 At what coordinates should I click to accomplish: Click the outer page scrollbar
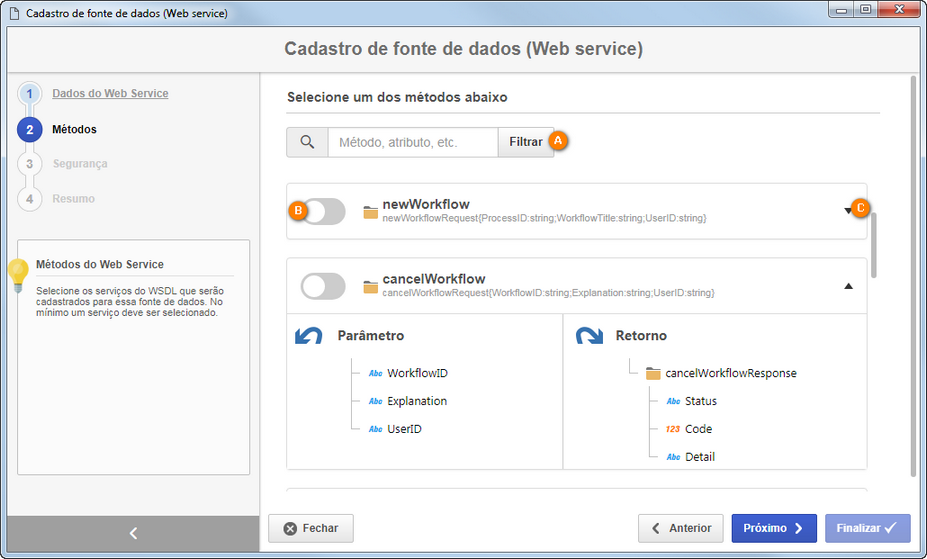click(913, 276)
